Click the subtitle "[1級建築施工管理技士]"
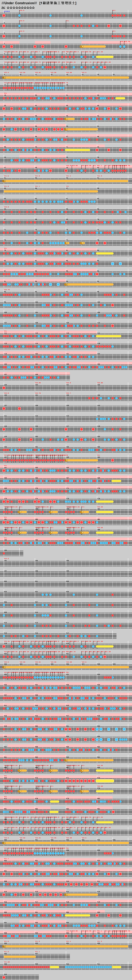The height and width of the screenshot is (980, 132). pyautogui.click(x=58, y=3)
